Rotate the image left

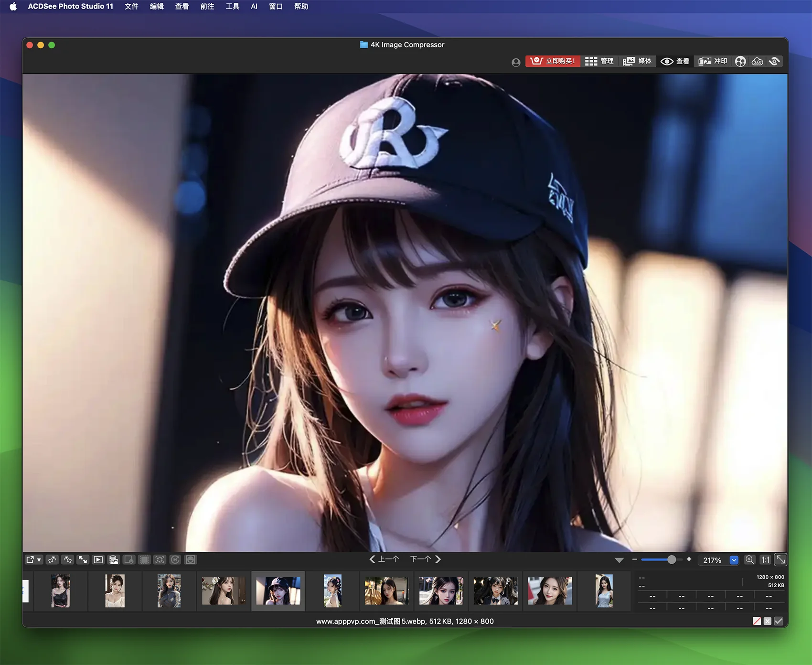tap(52, 559)
